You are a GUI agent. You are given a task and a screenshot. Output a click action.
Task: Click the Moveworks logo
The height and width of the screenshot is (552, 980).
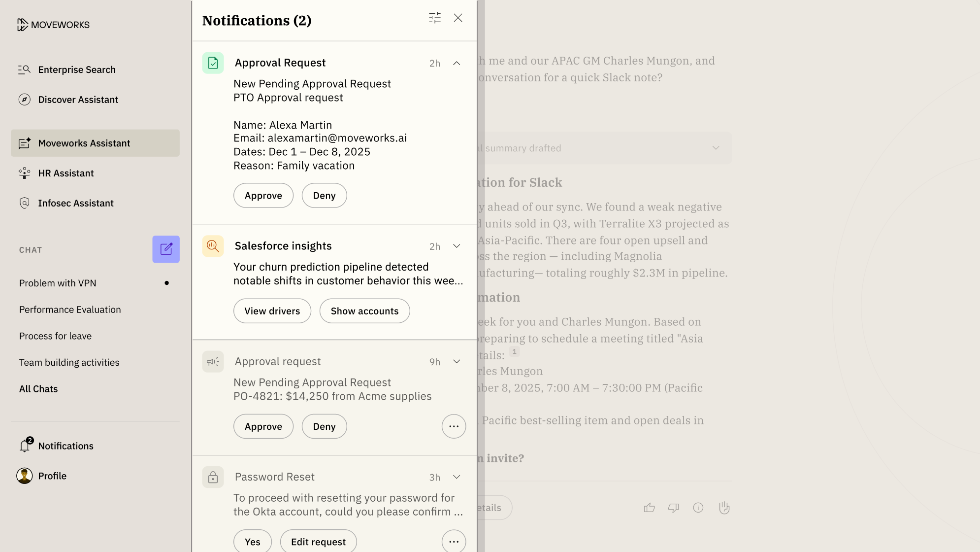(53, 25)
